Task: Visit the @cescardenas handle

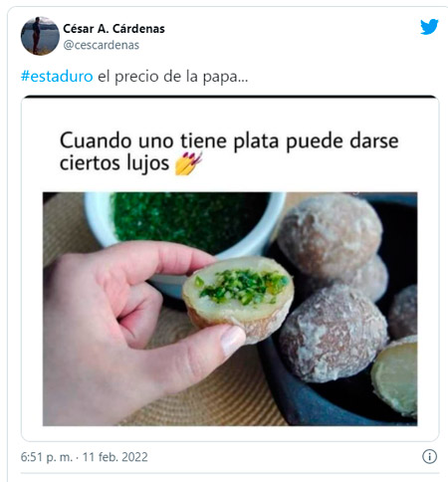Action: (102, 45)
